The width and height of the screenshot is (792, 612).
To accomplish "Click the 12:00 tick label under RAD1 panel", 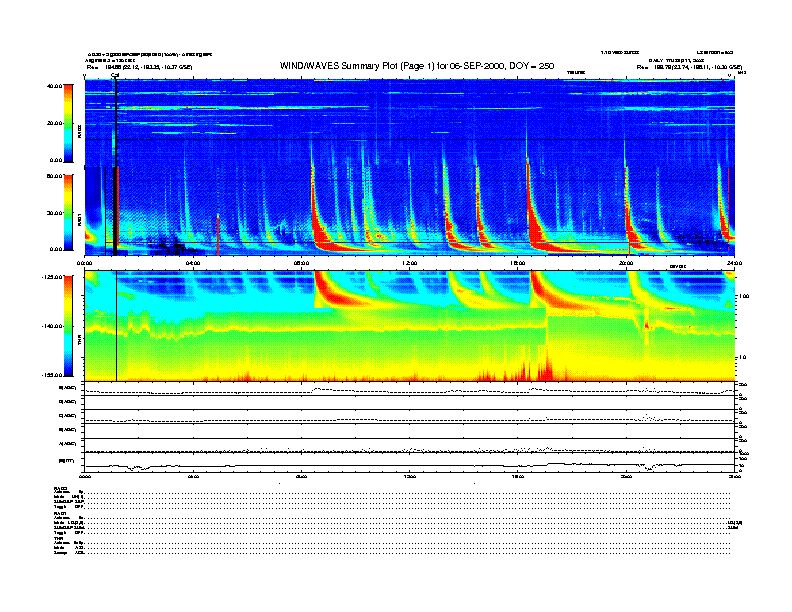I will coord(410,263).
